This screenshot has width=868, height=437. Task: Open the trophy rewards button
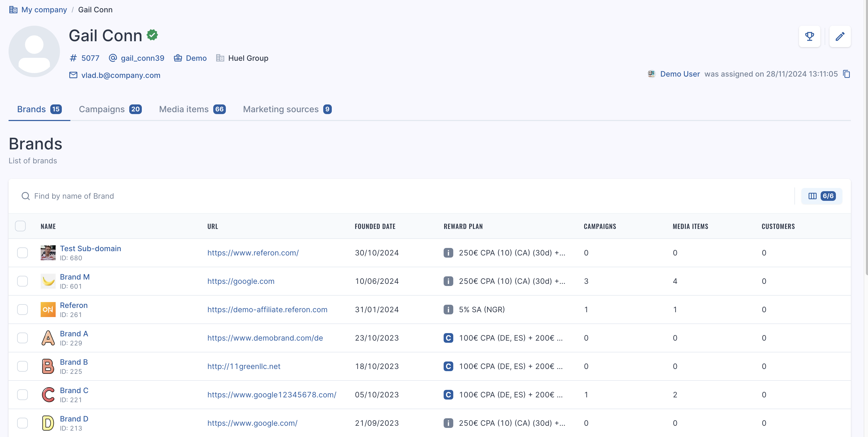coord(809,36)
